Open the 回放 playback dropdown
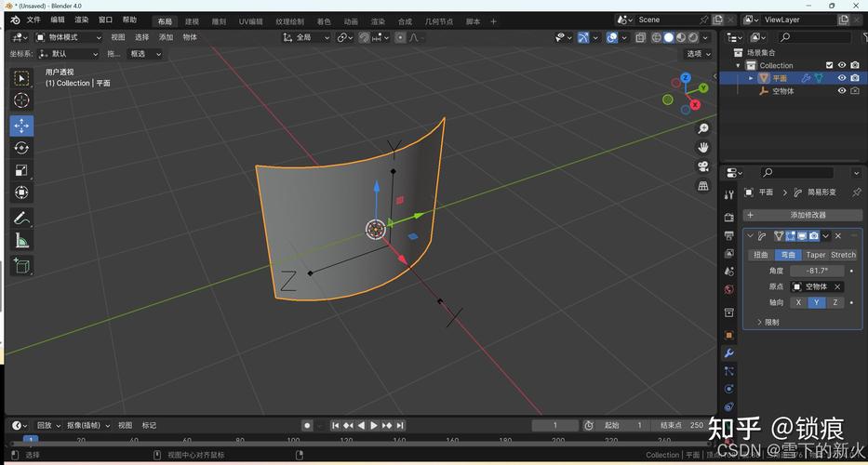The image size is (868, 465). (47, 425)
